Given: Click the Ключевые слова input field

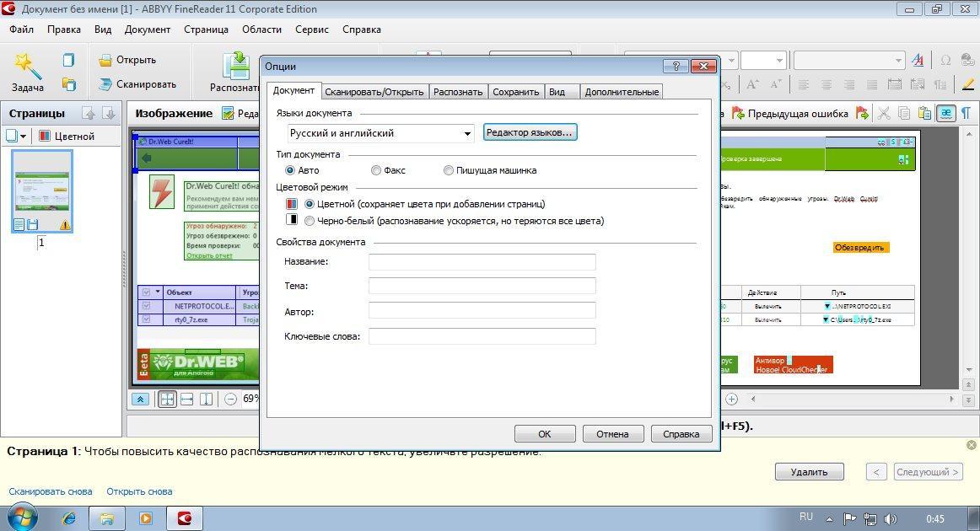Looking at the screenshot, I should 482,336.
